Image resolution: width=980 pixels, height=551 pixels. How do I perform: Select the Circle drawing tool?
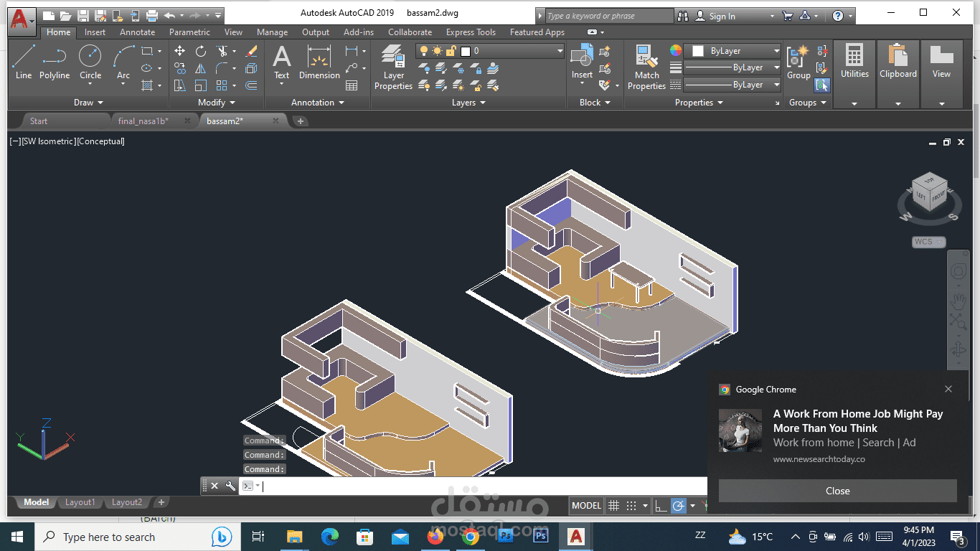click(90, 62)
